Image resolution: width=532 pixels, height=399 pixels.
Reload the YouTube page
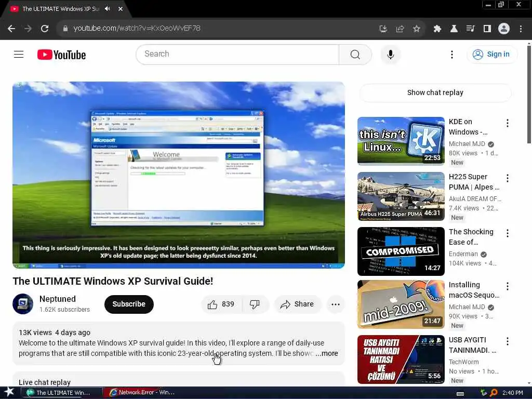point(45,29)
